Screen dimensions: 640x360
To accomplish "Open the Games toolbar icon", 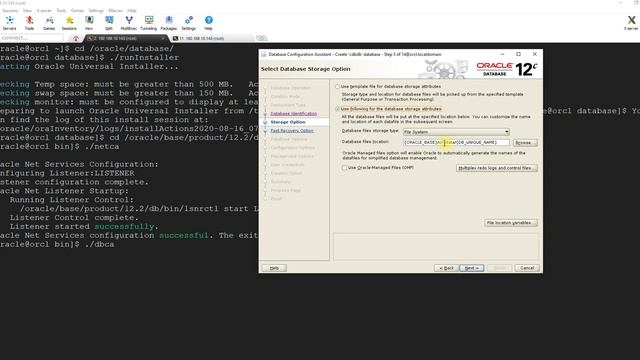I will [49, 23].
